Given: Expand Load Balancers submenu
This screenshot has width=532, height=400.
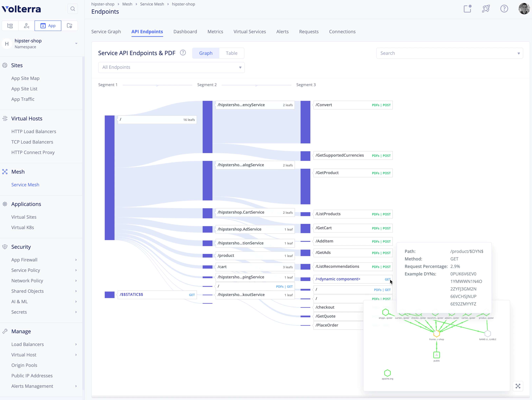Looking at the screenshot, I should (x=76, y=344).
